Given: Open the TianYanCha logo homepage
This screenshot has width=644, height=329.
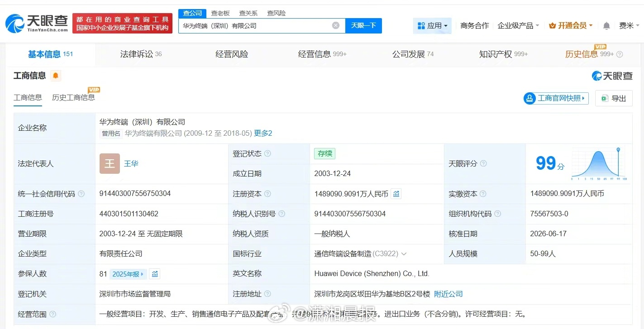Looking at the screenshot, I should [x=37, y=24].
